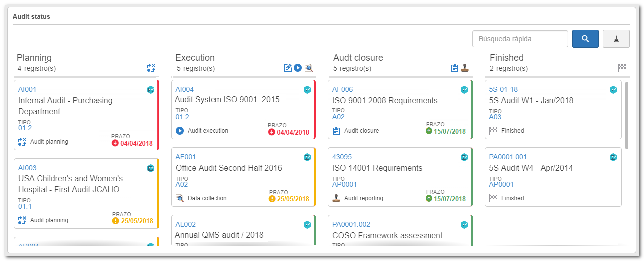Click type link AP0001 on card 43095
644x261 pixels.
[345, 184]
